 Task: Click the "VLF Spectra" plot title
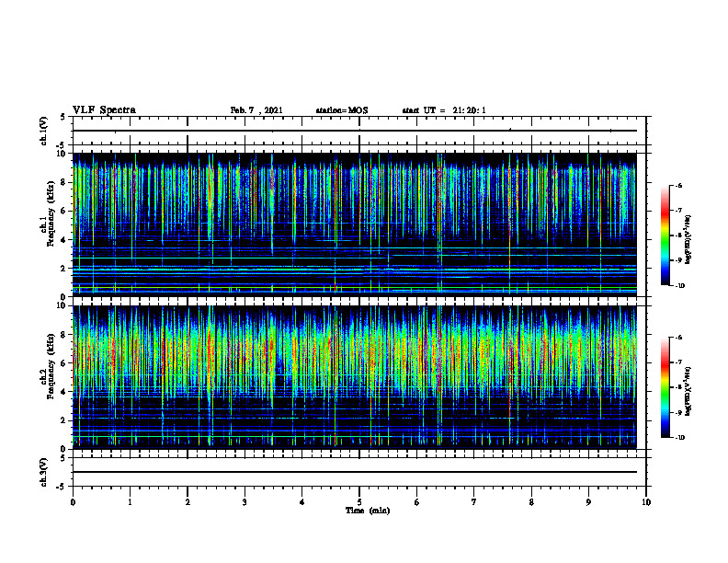[104, 110]
